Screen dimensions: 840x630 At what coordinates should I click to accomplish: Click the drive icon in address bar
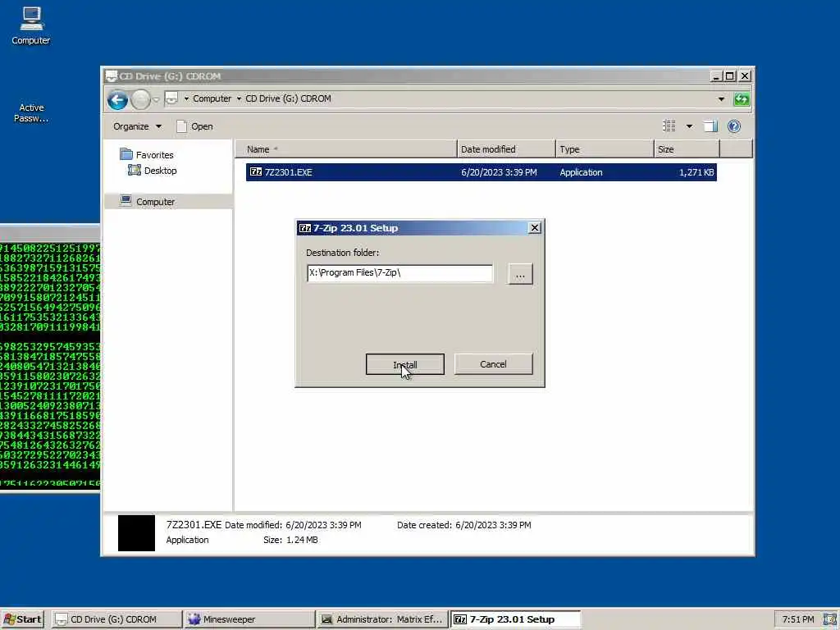(x=171, y=98)
